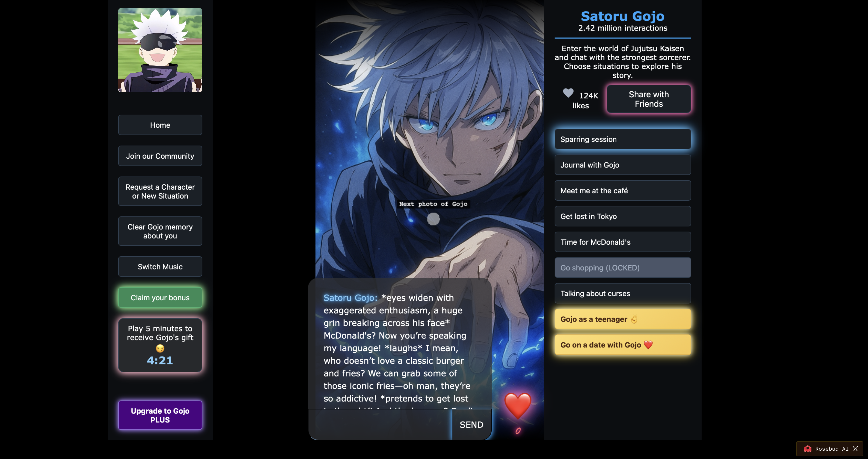Choose Gojo as a teenager scenario
The width and height of the screenshot is (868, 459).
[x=623, y=319]
